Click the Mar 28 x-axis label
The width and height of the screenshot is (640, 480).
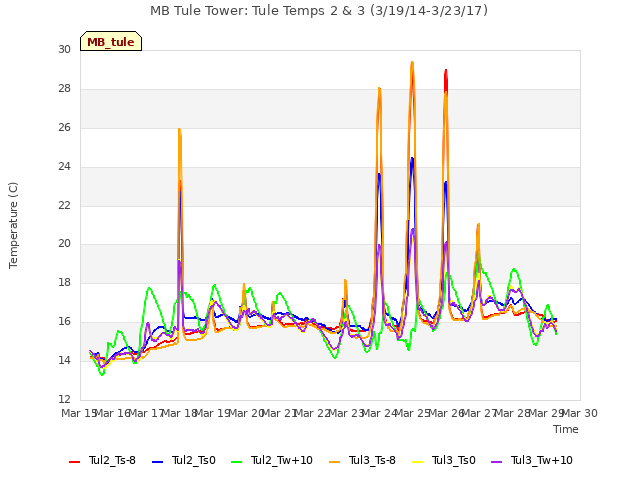[513, 413]
